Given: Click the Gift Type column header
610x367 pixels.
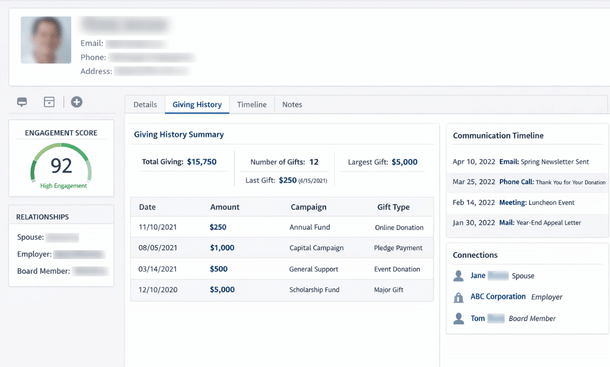Looking at the screenshot, I should (x=393, y=207).
